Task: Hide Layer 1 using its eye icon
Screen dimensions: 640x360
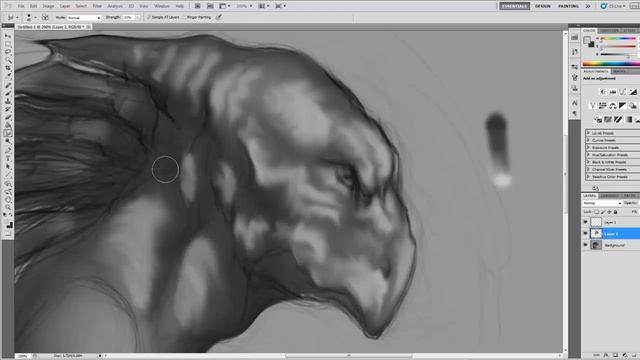Action: (x=585, y=222)
